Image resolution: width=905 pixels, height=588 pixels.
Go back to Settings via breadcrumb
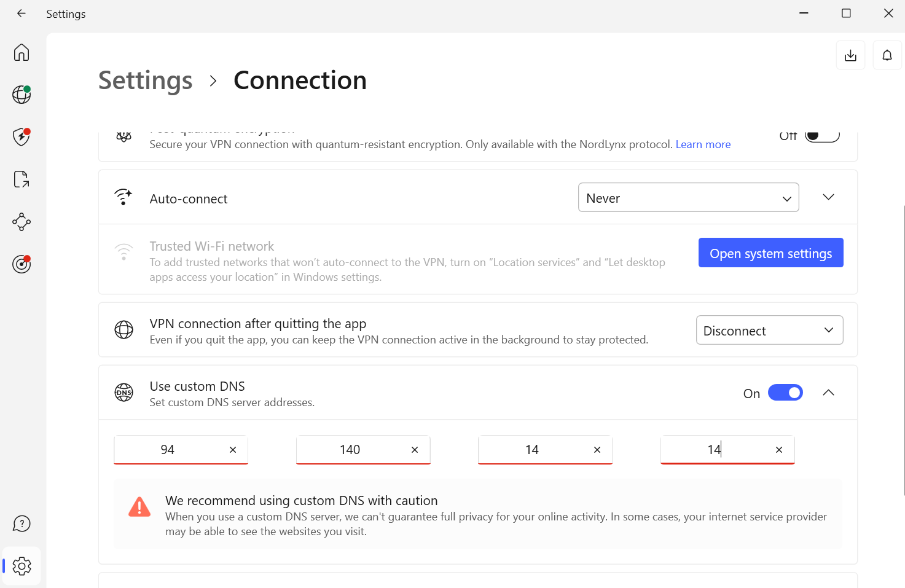pos(146,80)
